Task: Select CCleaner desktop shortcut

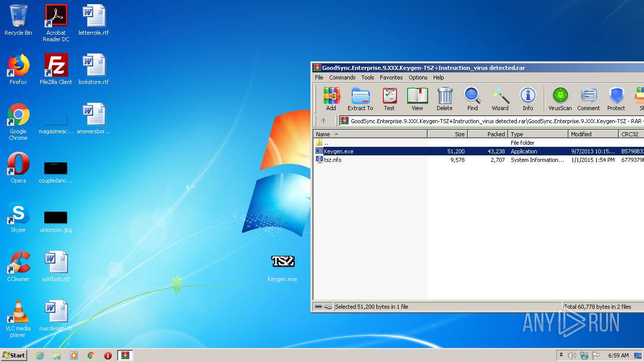Action: click(x=18, y=266)
